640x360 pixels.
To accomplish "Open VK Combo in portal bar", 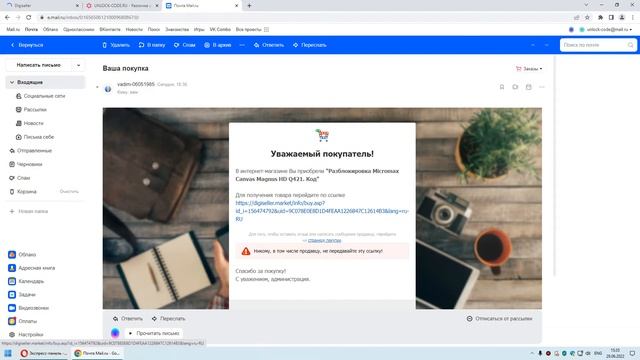I will (x=220, y=29).
